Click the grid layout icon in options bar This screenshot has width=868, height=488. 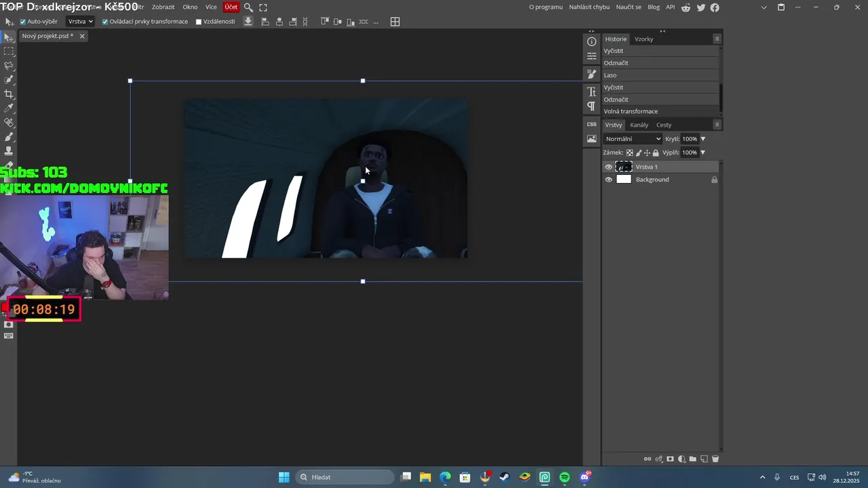click(395, 22)
